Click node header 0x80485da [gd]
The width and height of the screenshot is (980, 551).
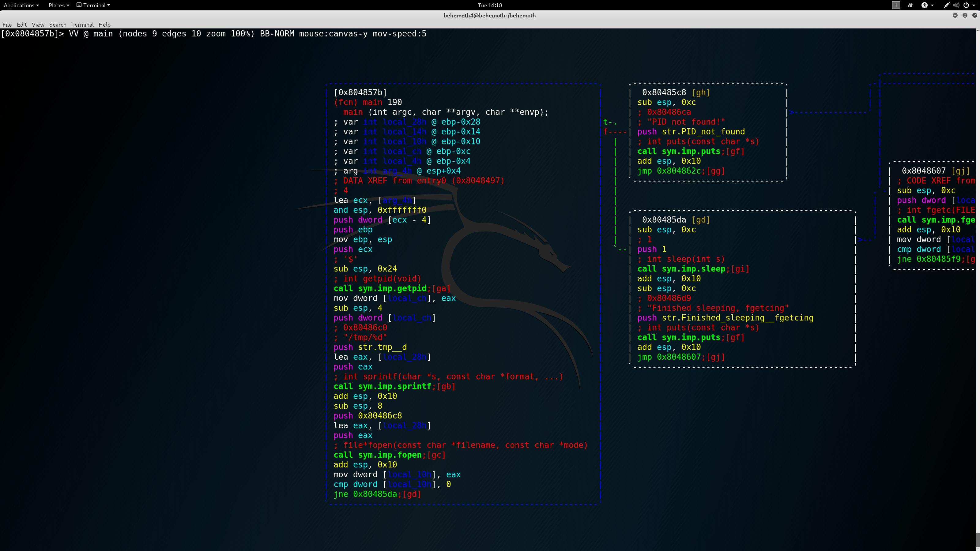(676, 220)
